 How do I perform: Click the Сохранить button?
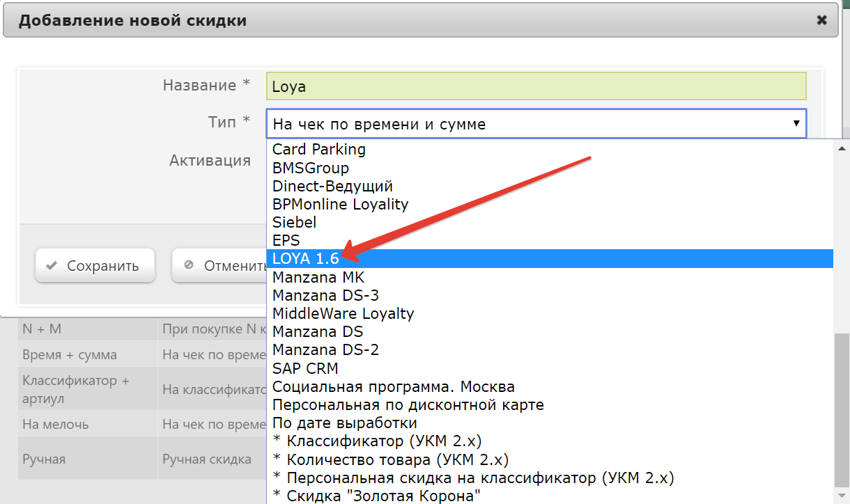[x=95, y=265]
